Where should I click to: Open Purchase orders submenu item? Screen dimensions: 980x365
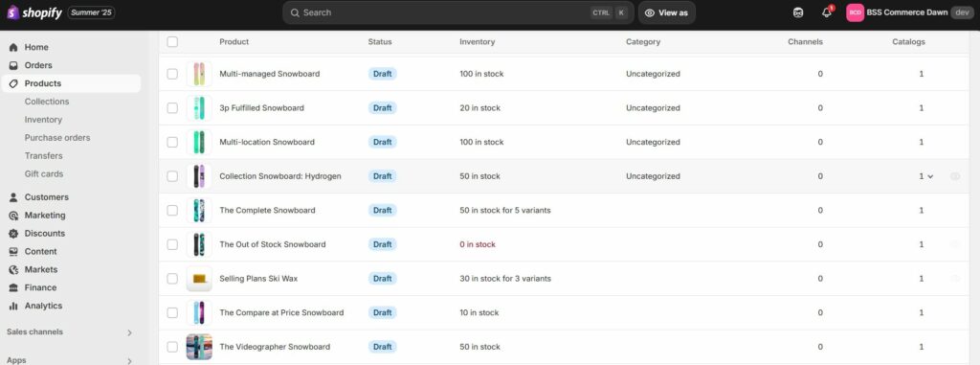pos(57,138)
